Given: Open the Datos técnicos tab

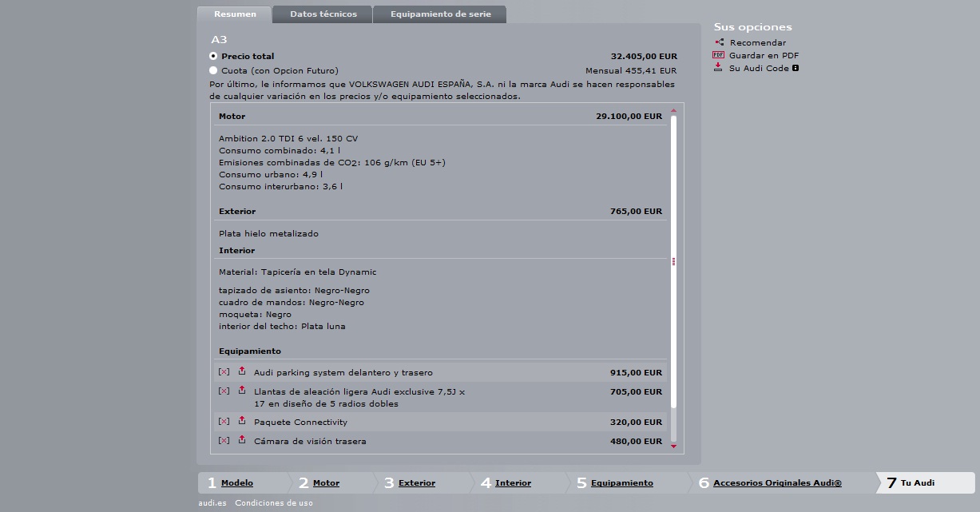Looking at the screenshot, I should click(323, 14).
